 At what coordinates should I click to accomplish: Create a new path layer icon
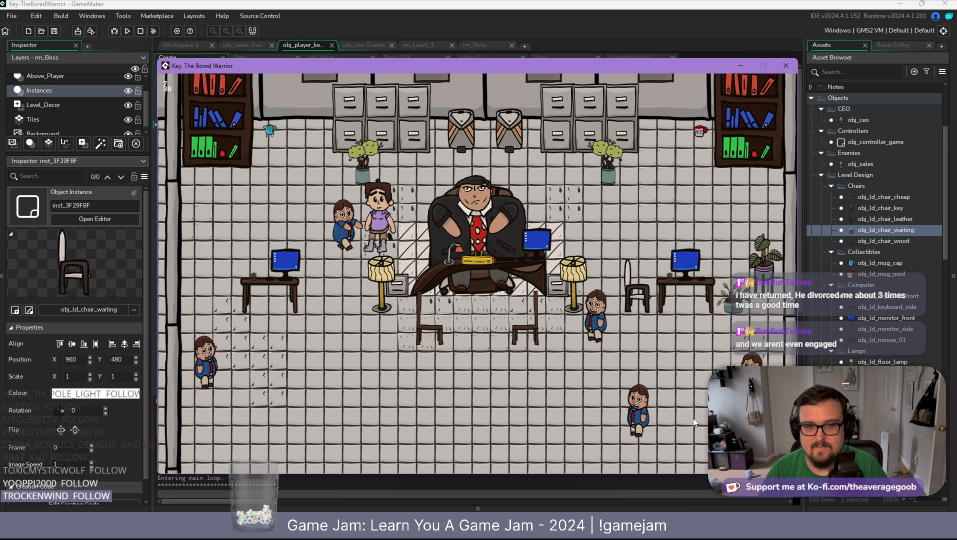(x=65, y=143)
